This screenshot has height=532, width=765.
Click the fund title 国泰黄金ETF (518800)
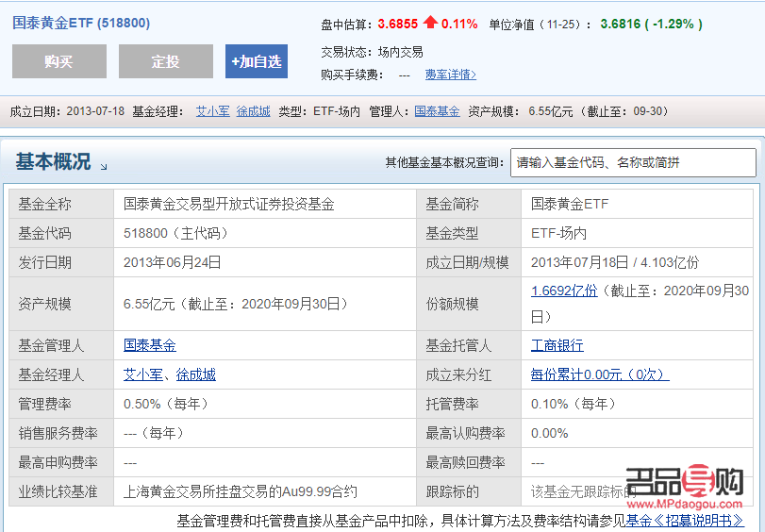(81, 23)
